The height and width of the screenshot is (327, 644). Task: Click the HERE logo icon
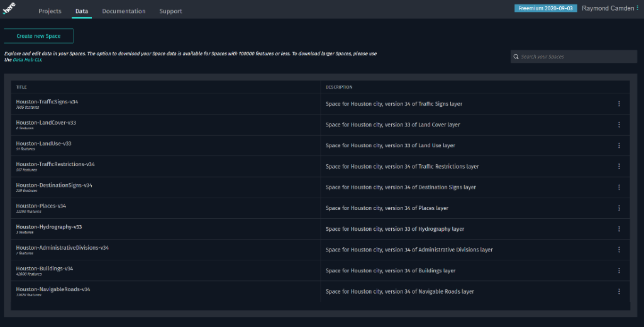tap(9, 8)
